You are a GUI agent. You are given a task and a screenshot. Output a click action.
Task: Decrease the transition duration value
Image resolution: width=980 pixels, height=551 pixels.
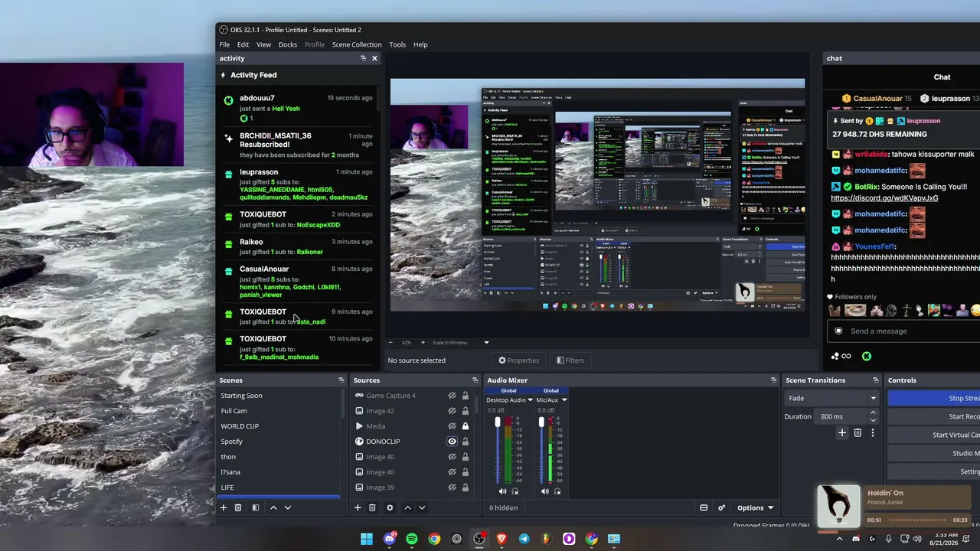click(x=873, y=420)
